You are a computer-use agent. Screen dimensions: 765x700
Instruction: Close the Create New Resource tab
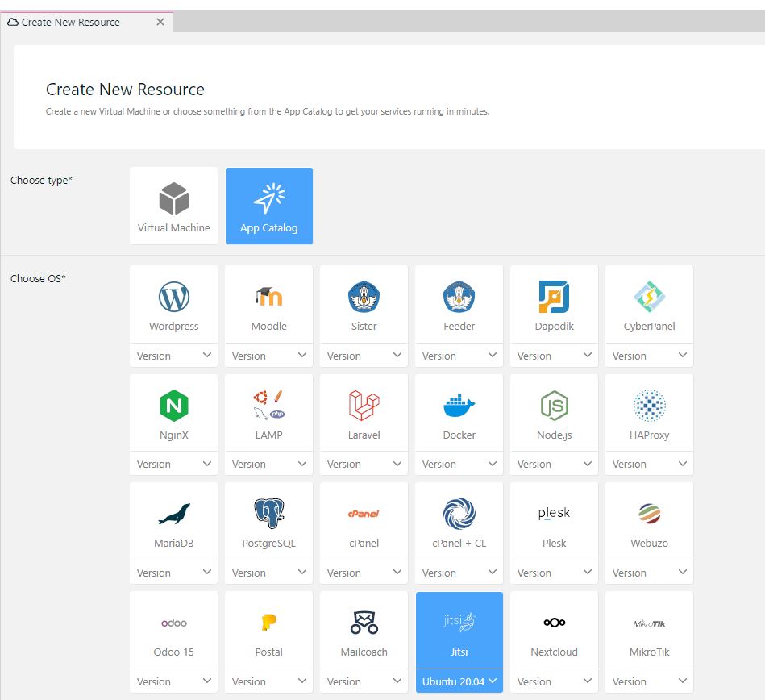click(160, 22)
